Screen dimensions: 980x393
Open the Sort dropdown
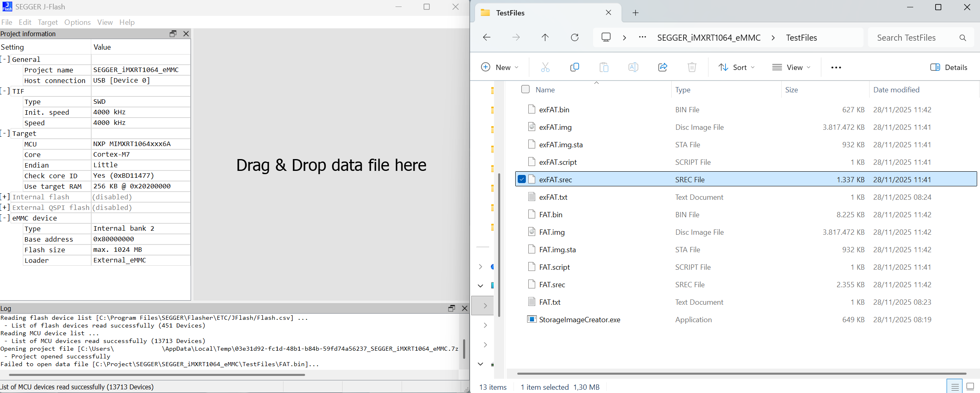(x=736, y=68)
